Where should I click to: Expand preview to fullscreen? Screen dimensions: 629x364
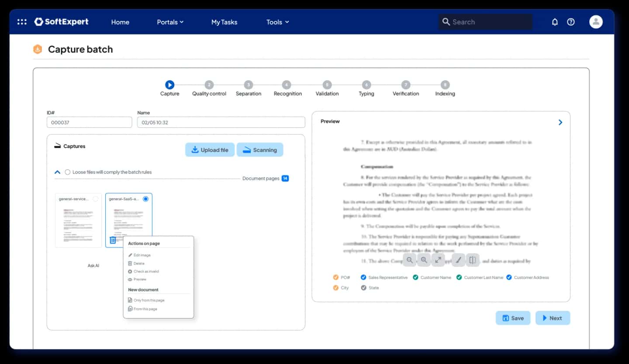(438, 260)
